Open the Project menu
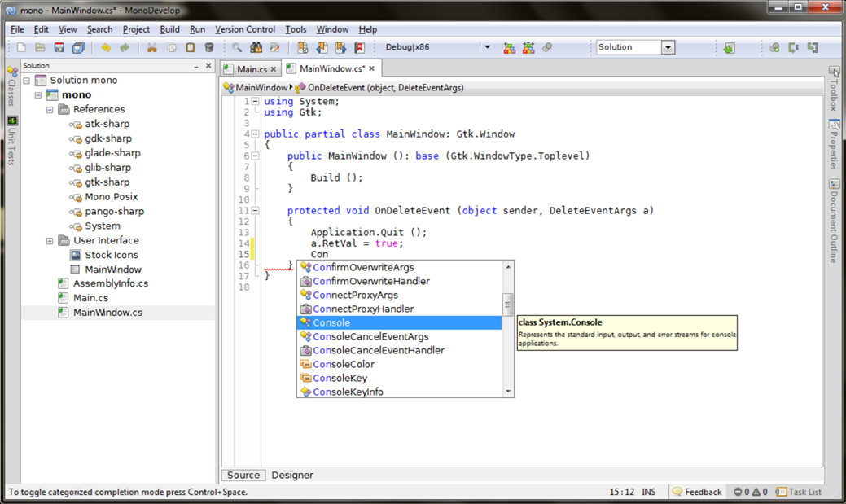 pos(136,29)
